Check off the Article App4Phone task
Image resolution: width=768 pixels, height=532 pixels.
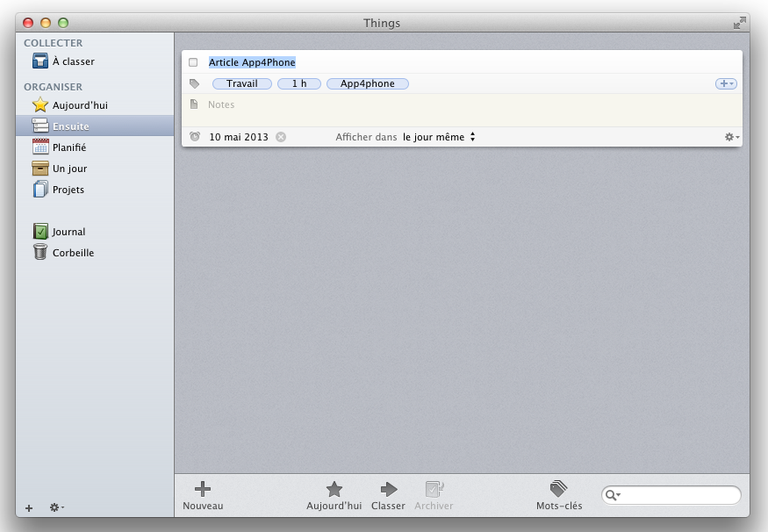pyautogui.click(x=193, y=62)
